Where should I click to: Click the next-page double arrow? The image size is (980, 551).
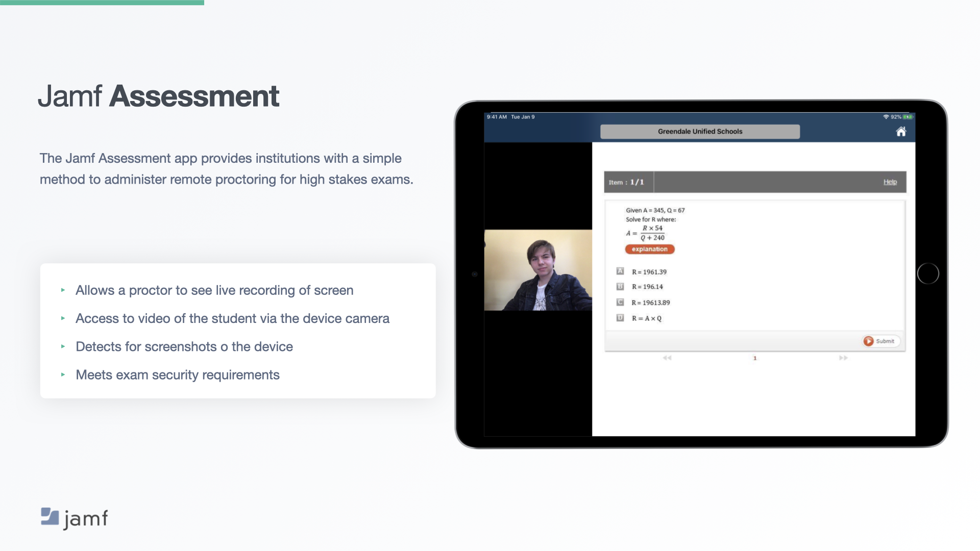point(843,358)
